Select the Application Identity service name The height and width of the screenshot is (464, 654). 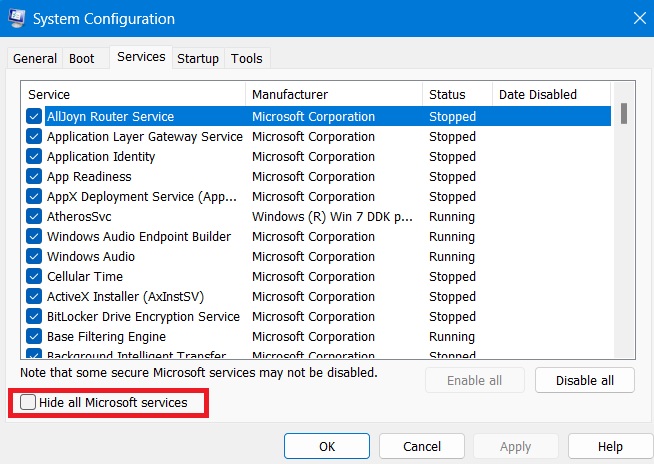tap(101, 156)
